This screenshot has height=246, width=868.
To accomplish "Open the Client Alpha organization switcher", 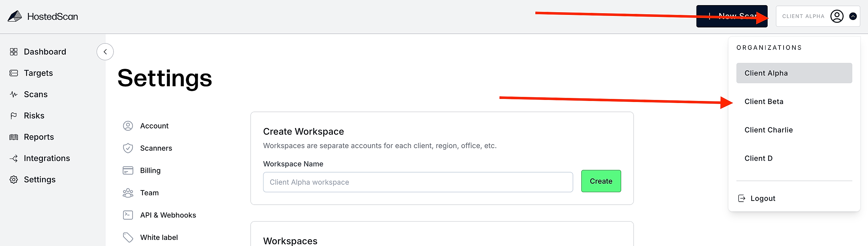I will click(x=803, y=16).
